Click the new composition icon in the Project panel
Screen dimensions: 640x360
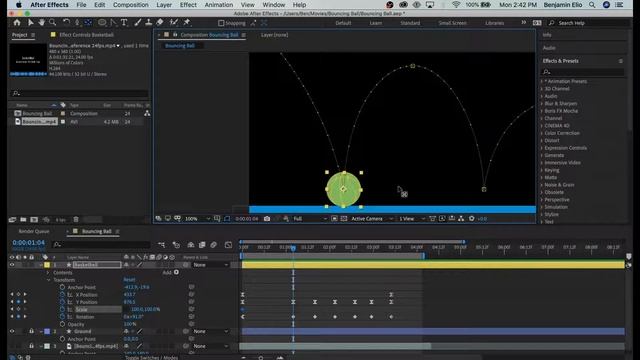coord(34,220)
